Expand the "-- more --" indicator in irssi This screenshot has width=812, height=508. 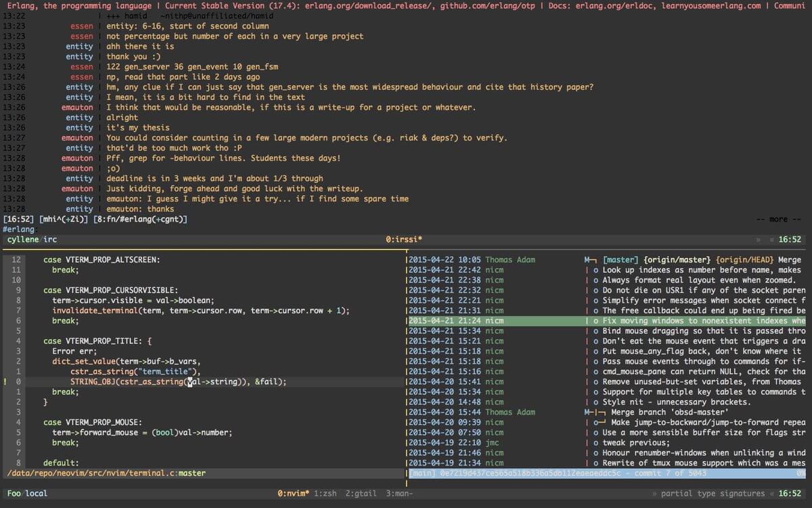coord(777,219)
